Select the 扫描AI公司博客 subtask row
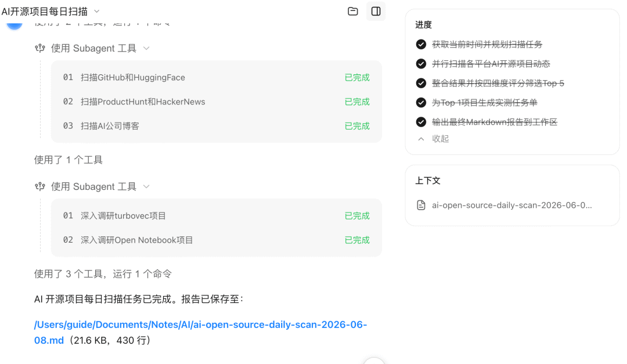Image resolution: width=627 pixels, height=364 pixels. point(217,126)
